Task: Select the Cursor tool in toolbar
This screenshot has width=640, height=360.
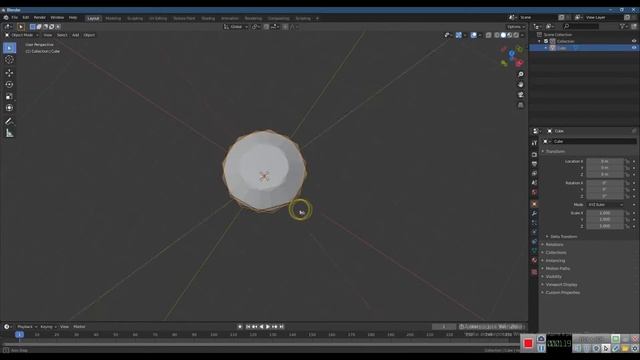Action: click(9, 60)
